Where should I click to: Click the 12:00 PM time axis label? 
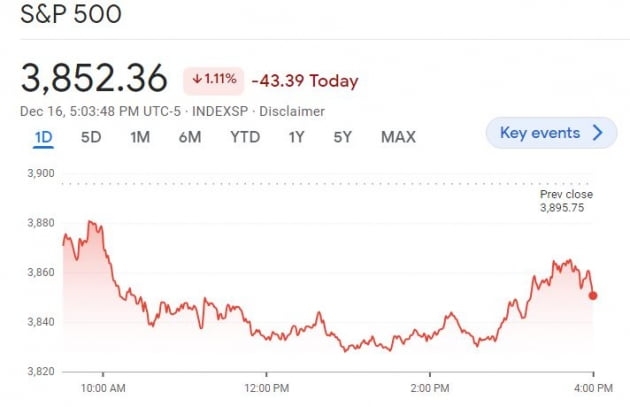coord(266,387)
